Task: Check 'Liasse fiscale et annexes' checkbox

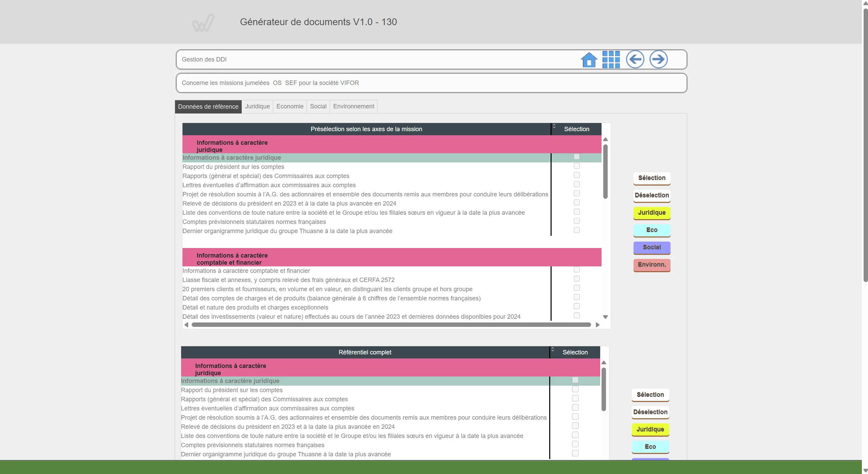Action: click(x=577, y=279)
